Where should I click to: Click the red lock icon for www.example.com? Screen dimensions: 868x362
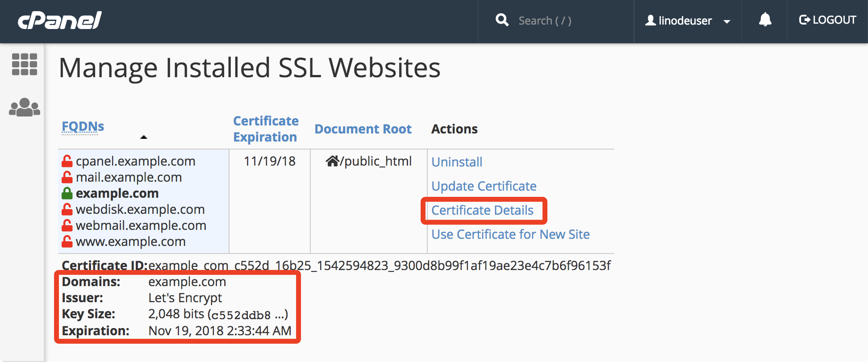point(67,241)
